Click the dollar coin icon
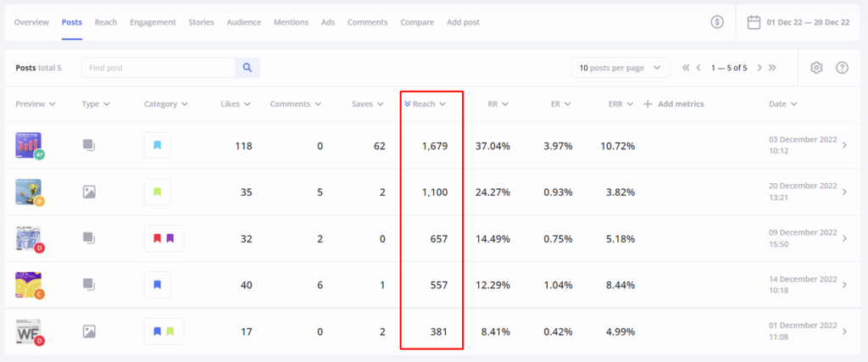The width and height of the screenshot is (868, 362). point(717,22)
